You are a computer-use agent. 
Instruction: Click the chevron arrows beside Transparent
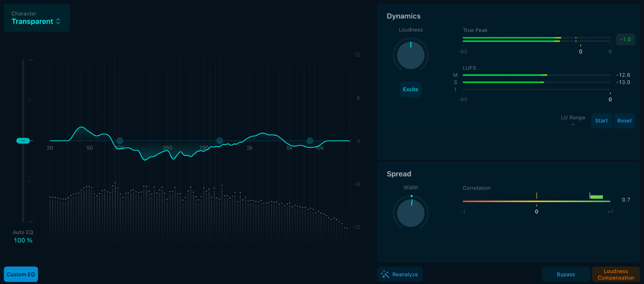click(x=58, y=21)
